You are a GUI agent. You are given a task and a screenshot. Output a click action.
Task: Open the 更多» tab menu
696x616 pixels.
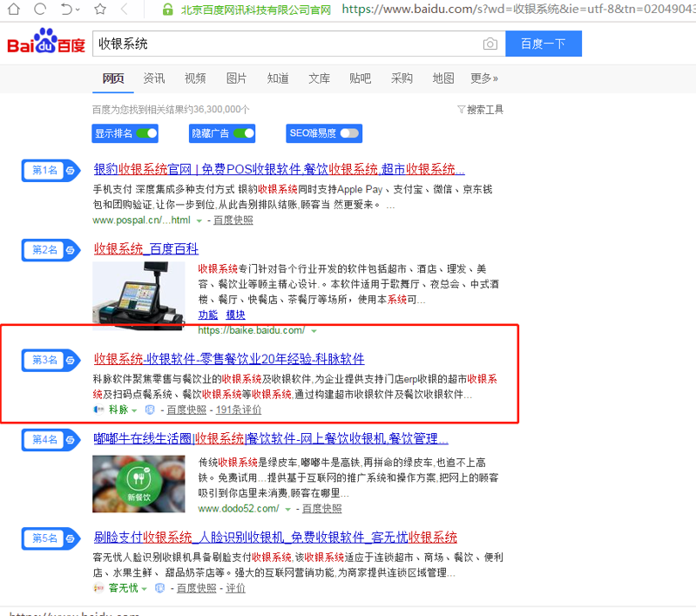pyautogui.click(x=484, y=78)
